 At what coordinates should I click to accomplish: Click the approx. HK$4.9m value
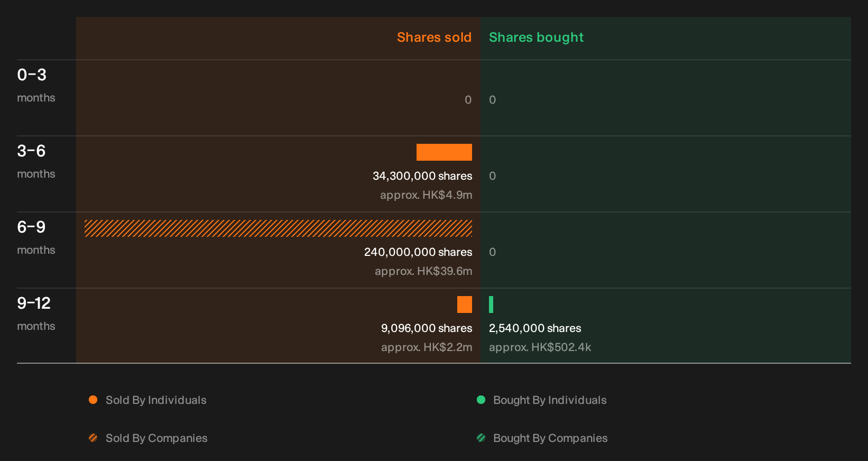[x=426, y=195]
